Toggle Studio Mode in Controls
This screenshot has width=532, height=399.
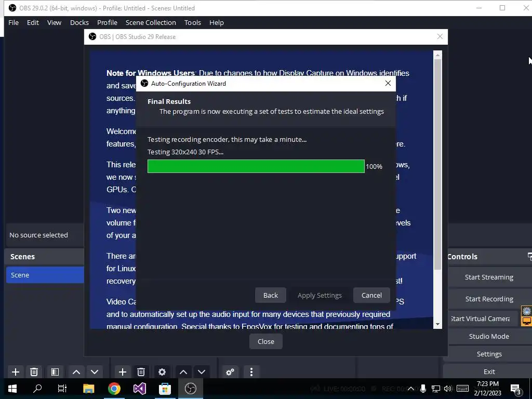pos(489,336)
